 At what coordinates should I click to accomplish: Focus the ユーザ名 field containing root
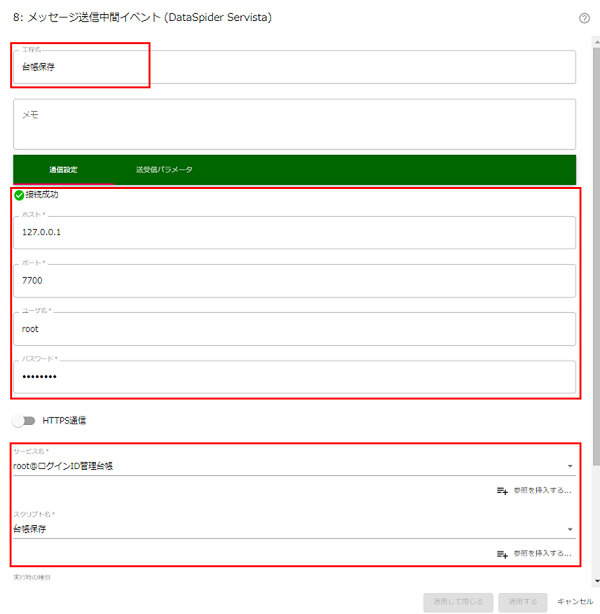coord(294,328)
